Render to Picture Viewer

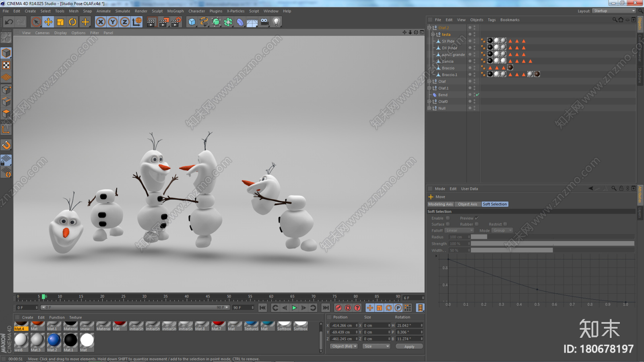point(164,22)
